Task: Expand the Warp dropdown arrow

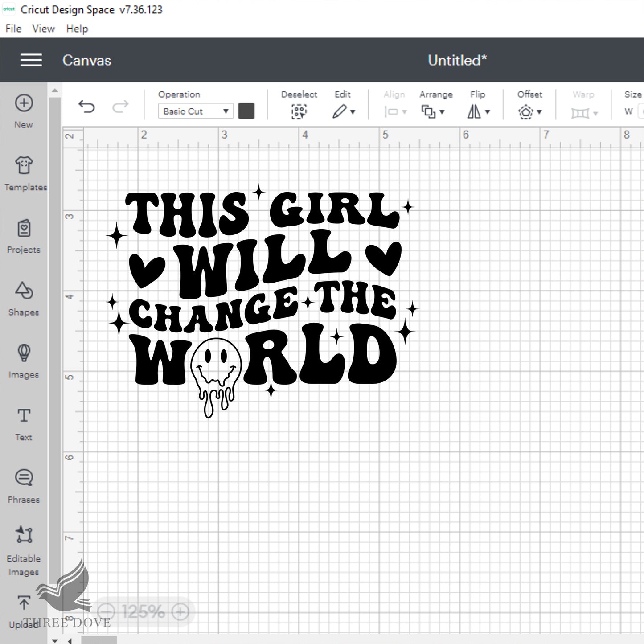Action: click(595, 114)
